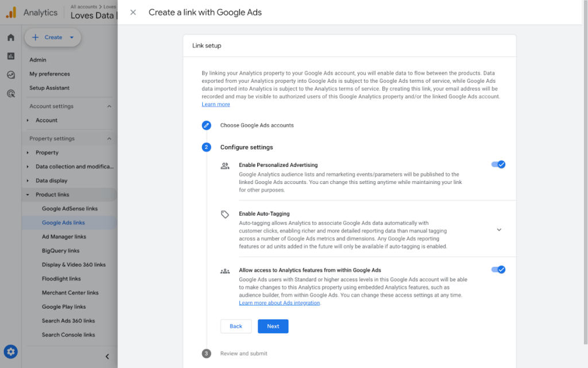Open Learn more about Ads integration link
This screenshot has width=588, height=368.
coord(280,303)
